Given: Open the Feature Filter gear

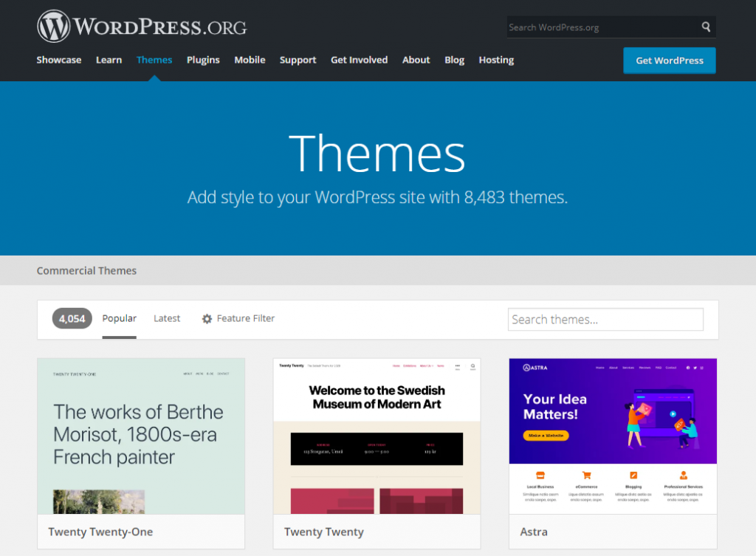Looking at the screenshot, I should point(238,318).
